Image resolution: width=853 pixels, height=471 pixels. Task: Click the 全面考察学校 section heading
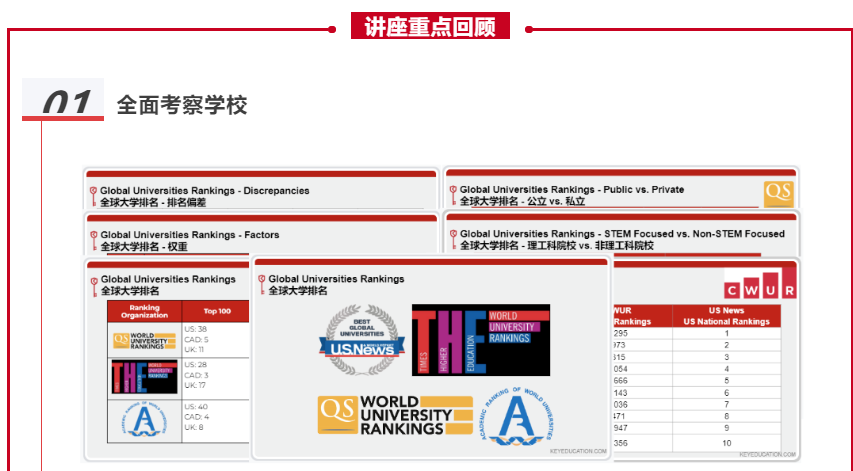point(182,105)
